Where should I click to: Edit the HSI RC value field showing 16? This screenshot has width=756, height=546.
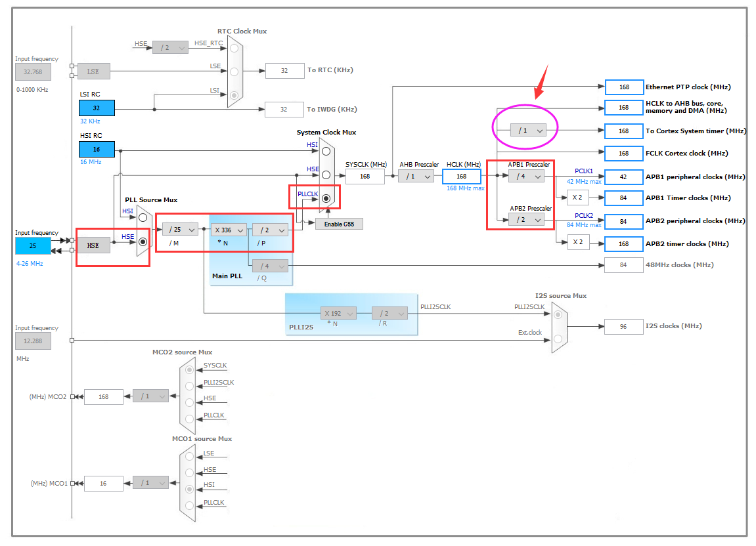point(96,149)
